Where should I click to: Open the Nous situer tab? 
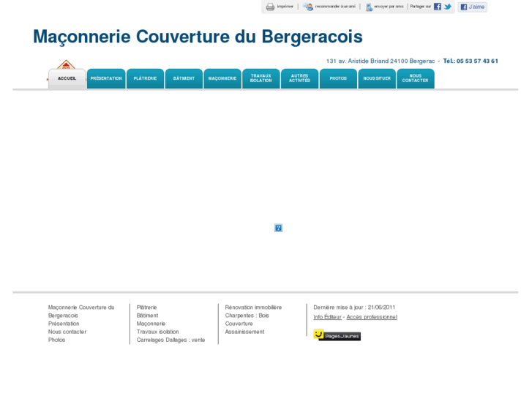point(377,79)
